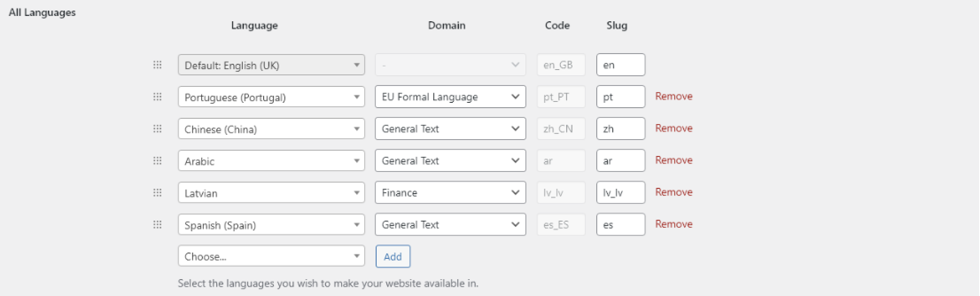Click the disabled domain dropdown for English
The image size is (980, 296).
point(451,65)
